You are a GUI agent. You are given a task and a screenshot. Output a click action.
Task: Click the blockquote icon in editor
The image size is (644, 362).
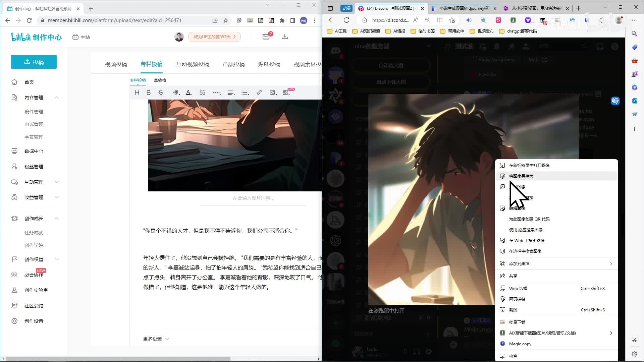[202, 93]
